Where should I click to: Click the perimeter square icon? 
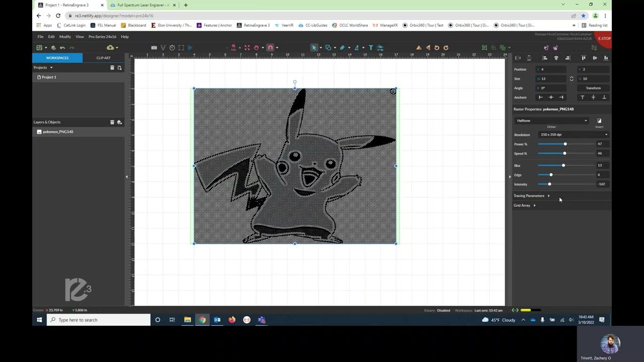[x=181, y=48]
